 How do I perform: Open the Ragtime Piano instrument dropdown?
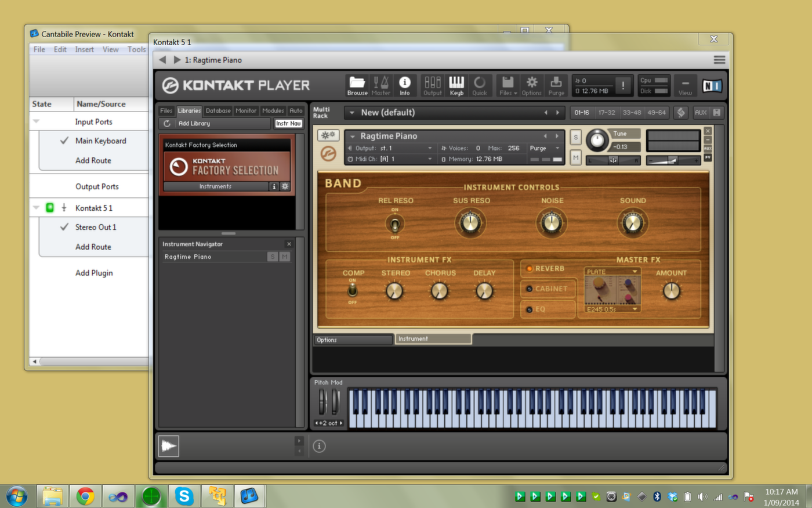352,136
